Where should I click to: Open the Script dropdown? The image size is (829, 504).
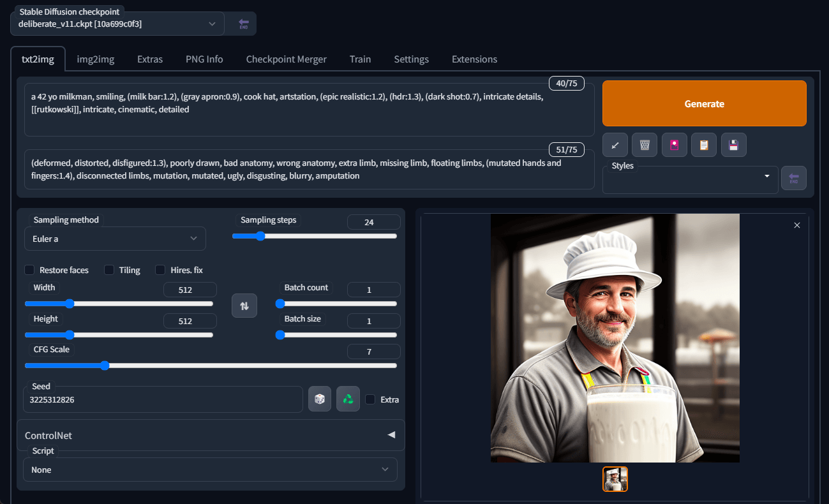tap(210, 470)
